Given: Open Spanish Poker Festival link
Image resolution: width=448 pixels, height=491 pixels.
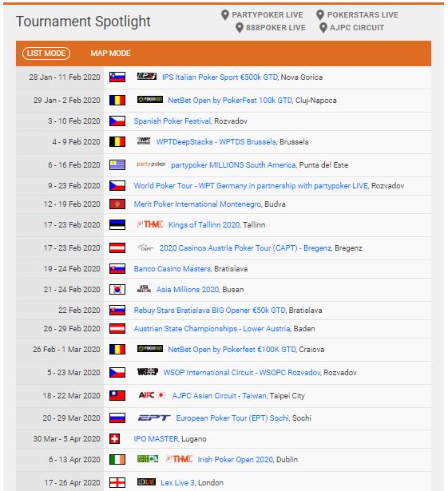Looking at the screenshot, I should [172, 121].
